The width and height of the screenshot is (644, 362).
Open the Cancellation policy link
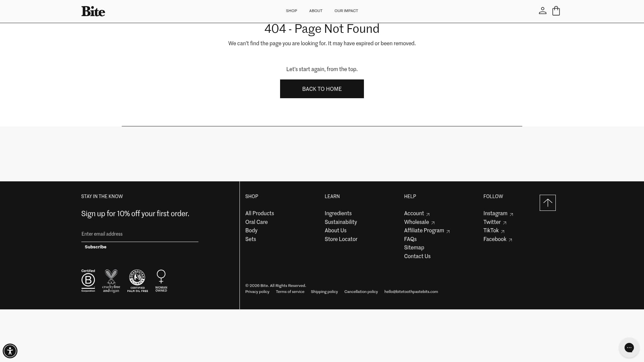click(x=361, y=292)
